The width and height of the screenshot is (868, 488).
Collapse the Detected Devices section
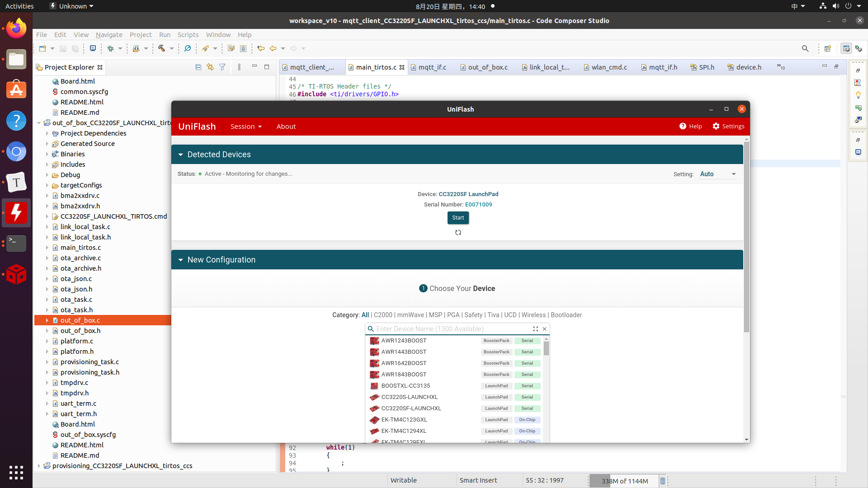tap(181, 155)
